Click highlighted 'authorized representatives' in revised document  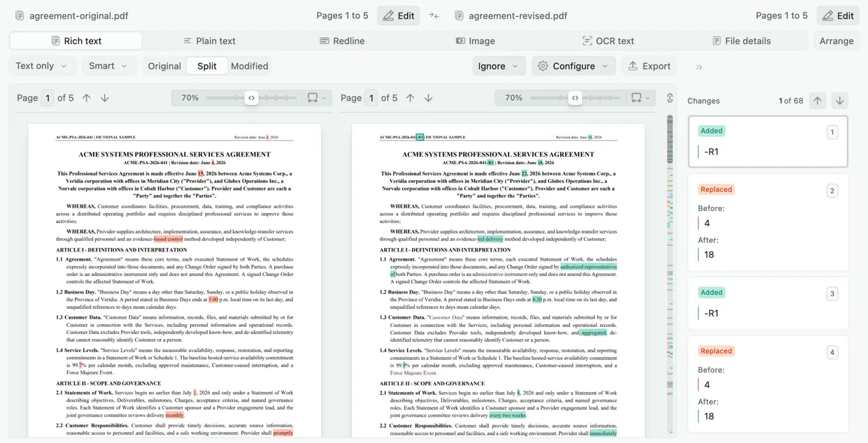[588, 266]
